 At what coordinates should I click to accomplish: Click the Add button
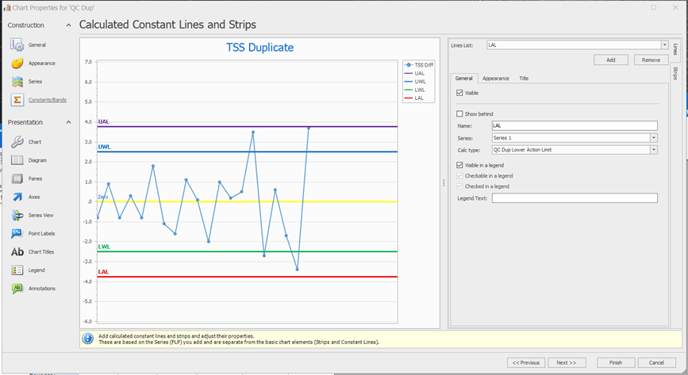(611, 60)
